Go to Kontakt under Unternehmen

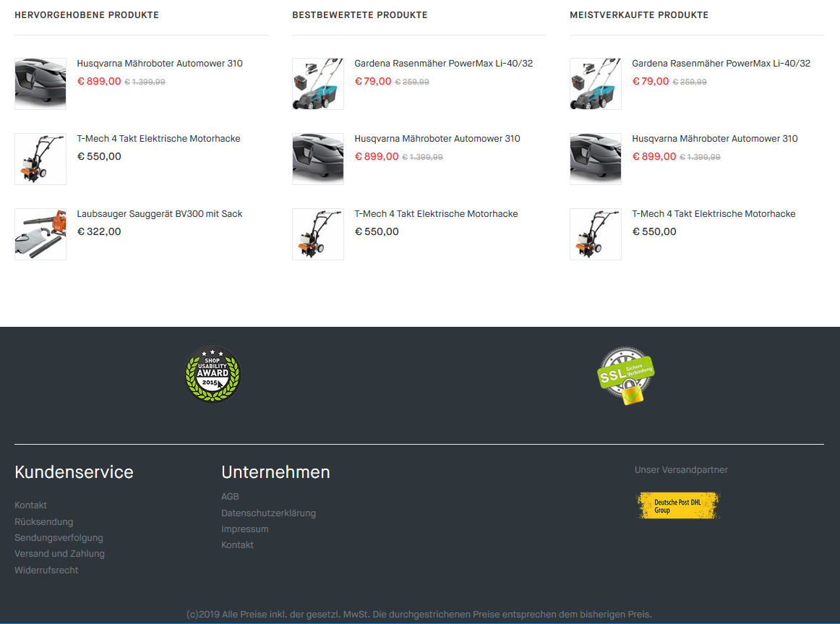(237, 544)
